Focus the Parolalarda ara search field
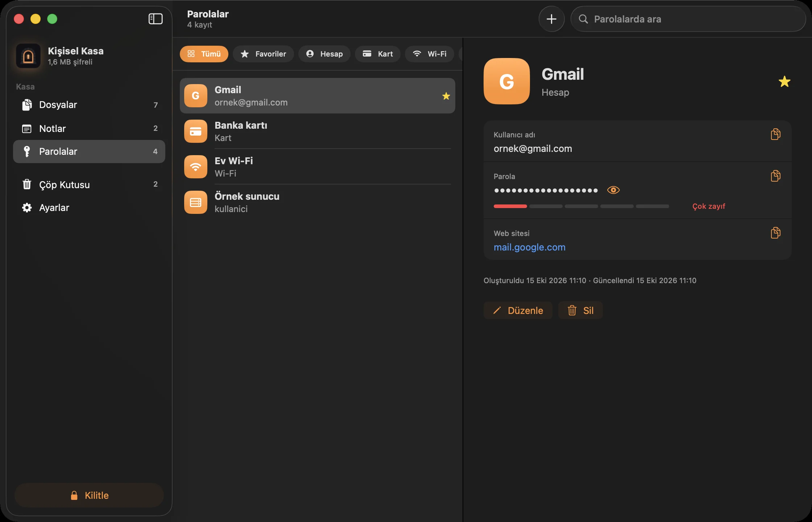Viewport: 812px width, 522px height. click(688, 19)
